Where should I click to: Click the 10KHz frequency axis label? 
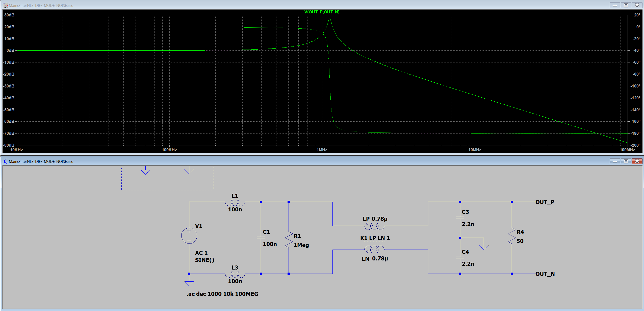[16, 150]
